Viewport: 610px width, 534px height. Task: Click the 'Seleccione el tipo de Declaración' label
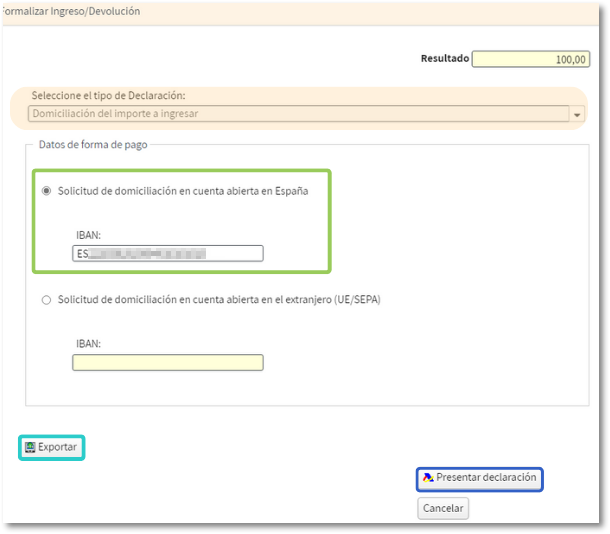[109, 96]
